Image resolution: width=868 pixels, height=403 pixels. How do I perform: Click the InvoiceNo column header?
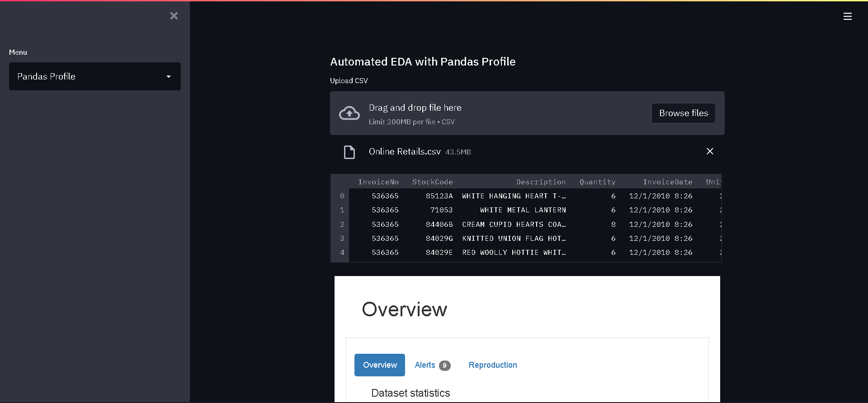pos(378,182)
